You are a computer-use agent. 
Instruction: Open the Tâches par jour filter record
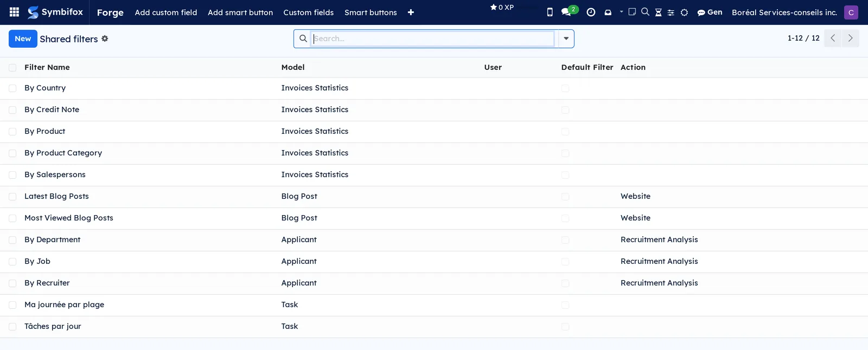(x=53, y=326)
